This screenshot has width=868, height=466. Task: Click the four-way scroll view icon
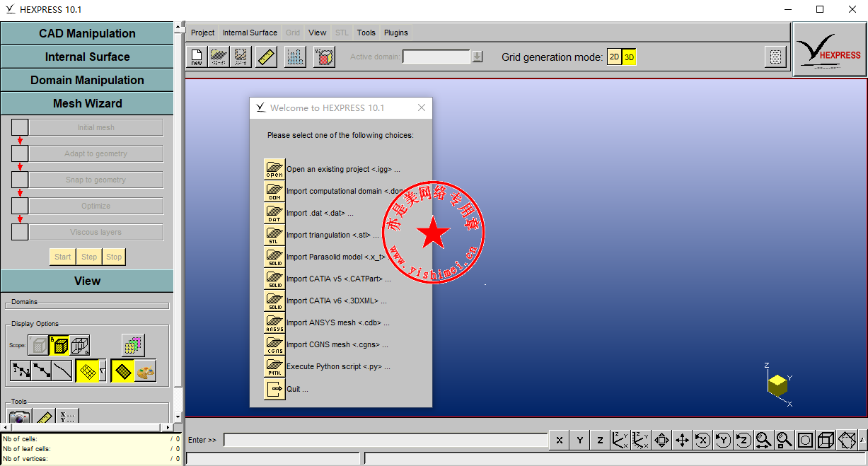[662, 440]
